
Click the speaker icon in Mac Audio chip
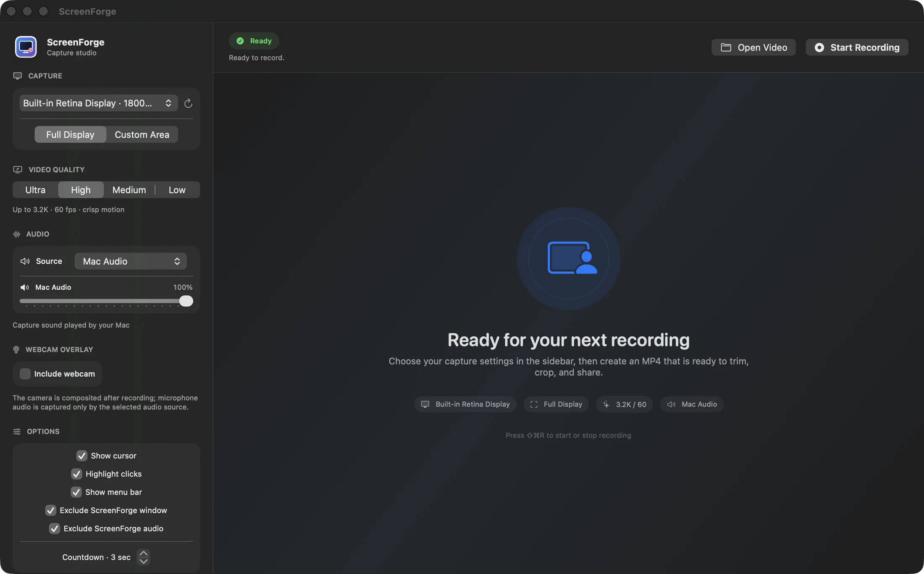coord(671,404)
